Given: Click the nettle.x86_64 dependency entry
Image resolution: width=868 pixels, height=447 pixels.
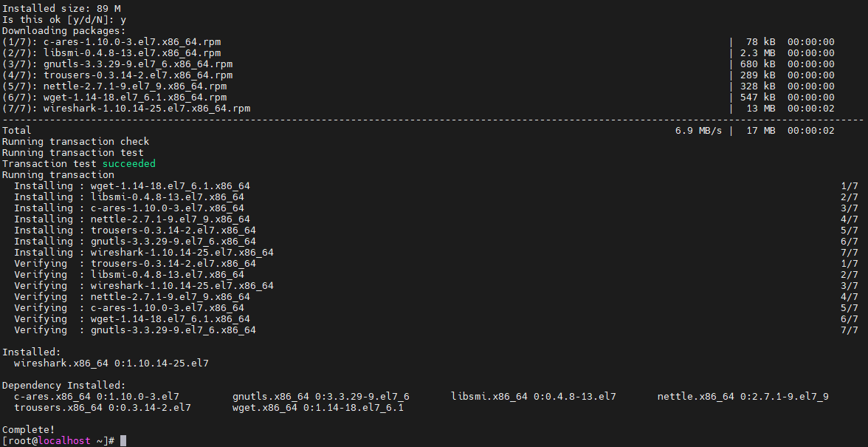Looking at the screenshot, I should coord(743,397).
